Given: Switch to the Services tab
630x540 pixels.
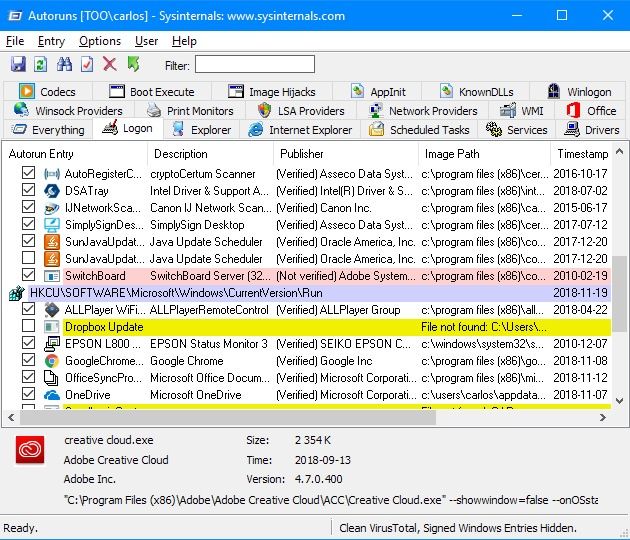Looking at the screenshot, I should (x=516, y=130).
